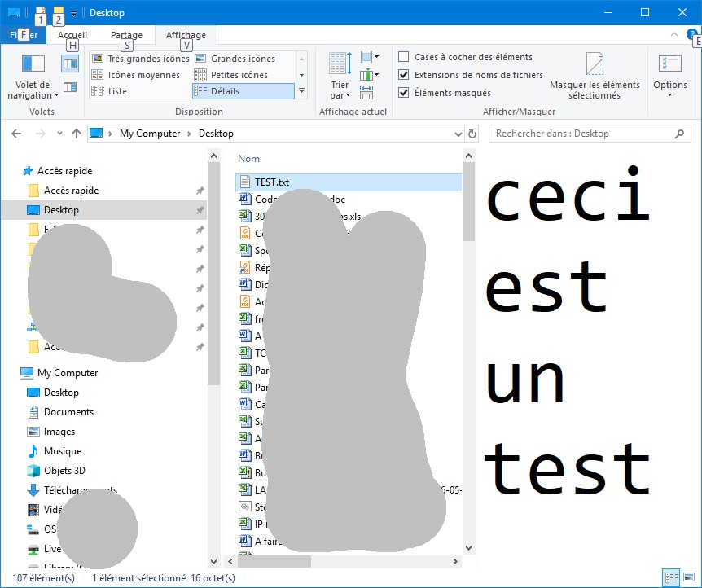Go back with the left arrow
Screen dimensions: 702x588
[16, 134]
